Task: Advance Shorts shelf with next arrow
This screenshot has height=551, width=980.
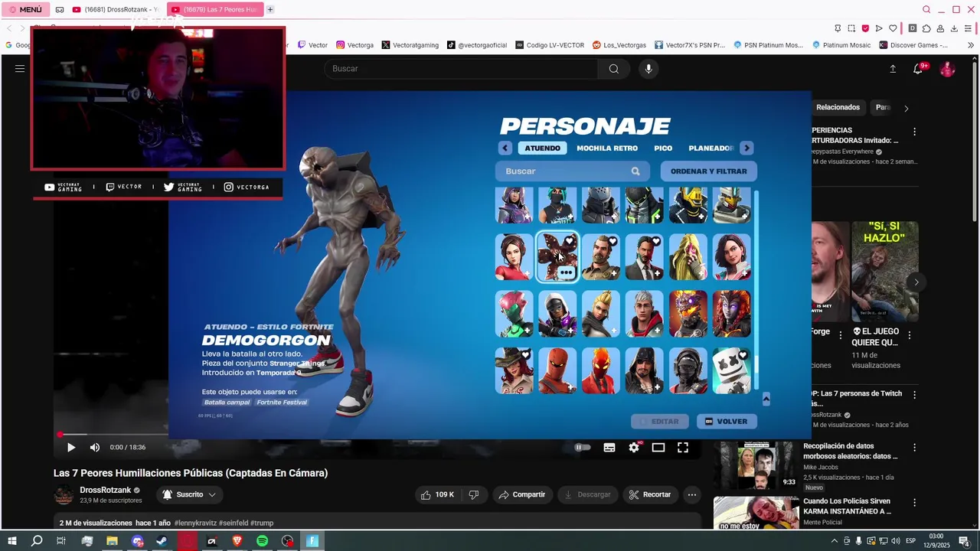Action: click(x=916, y=282)
